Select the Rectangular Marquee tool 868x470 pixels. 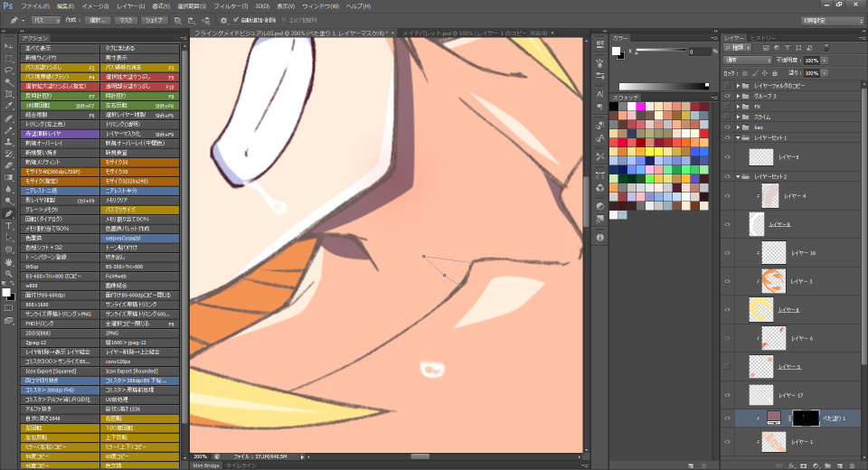coord(8,58)
